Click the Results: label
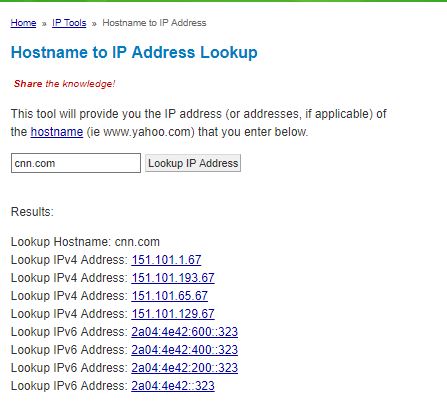447x418 pixels. (x=32, y=212)
